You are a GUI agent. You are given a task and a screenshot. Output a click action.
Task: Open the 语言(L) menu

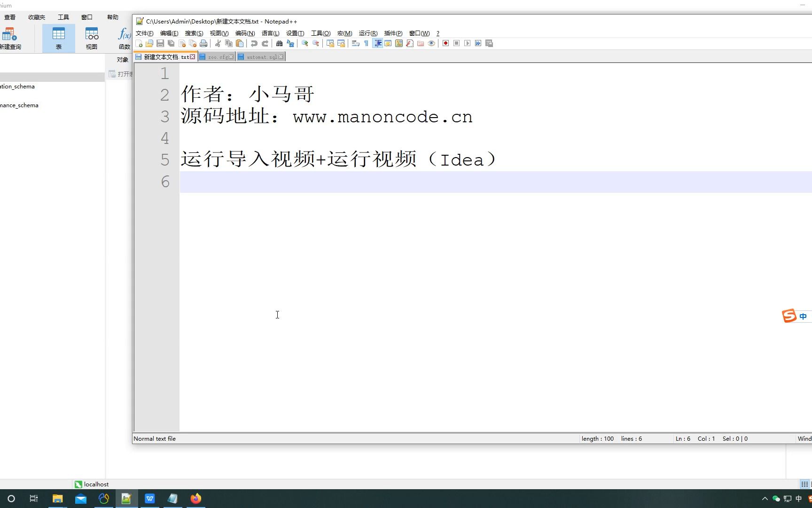pos(270,33)
